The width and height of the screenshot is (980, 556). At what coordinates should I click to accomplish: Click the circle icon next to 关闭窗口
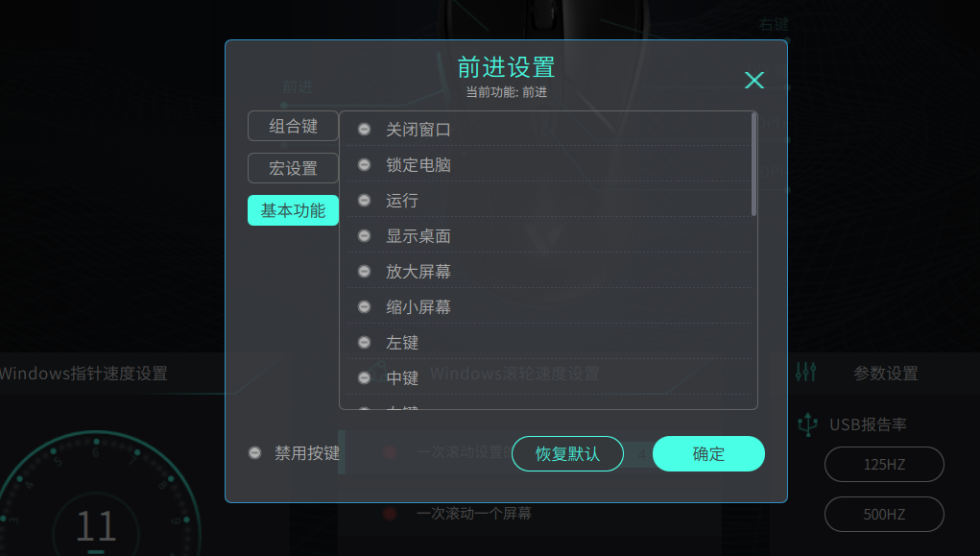(x=364, y=129)
